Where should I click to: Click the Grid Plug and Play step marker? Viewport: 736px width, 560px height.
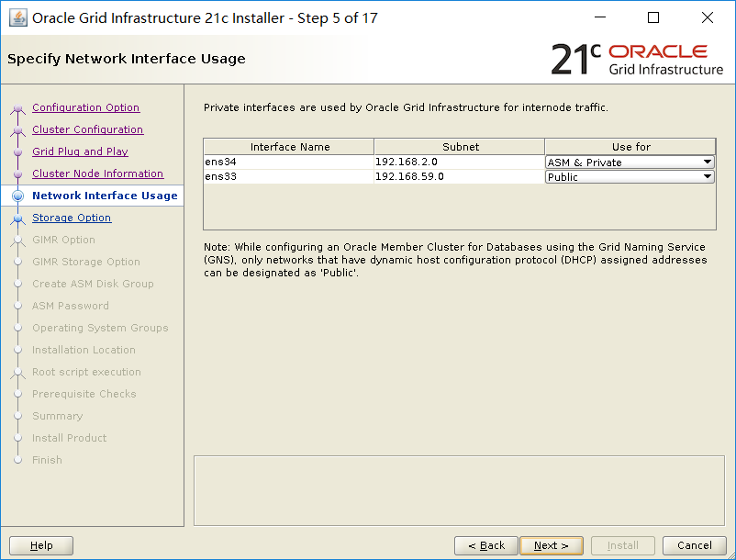pos(17,152)
